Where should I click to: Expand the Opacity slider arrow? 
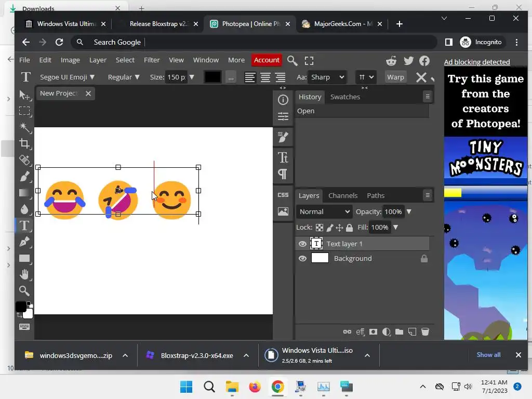[x=409, y=212]
